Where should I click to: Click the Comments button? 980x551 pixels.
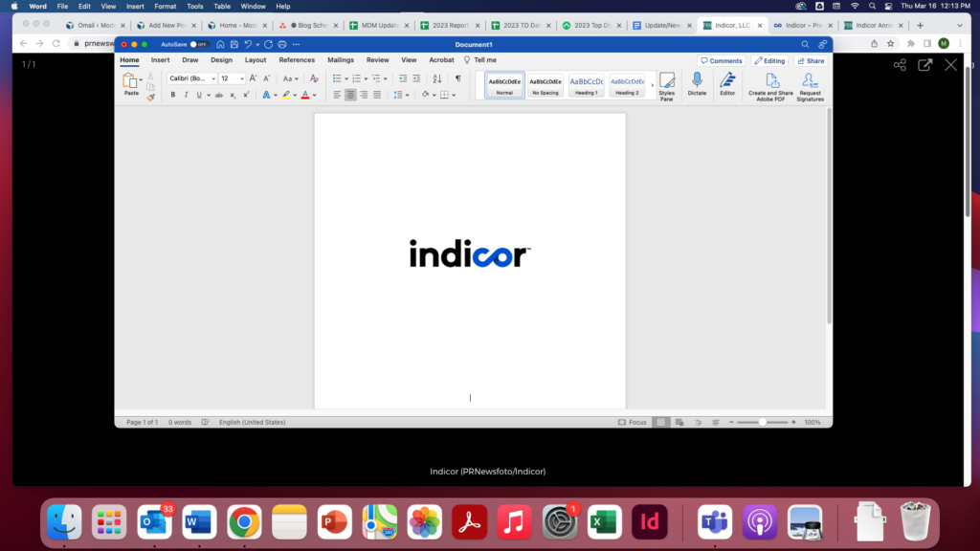(721, 60)
